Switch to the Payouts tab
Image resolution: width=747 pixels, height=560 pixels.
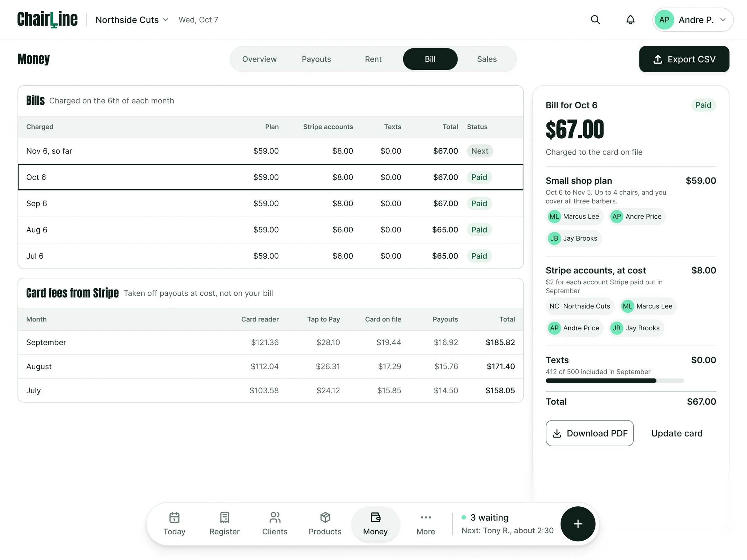[316, 59]
